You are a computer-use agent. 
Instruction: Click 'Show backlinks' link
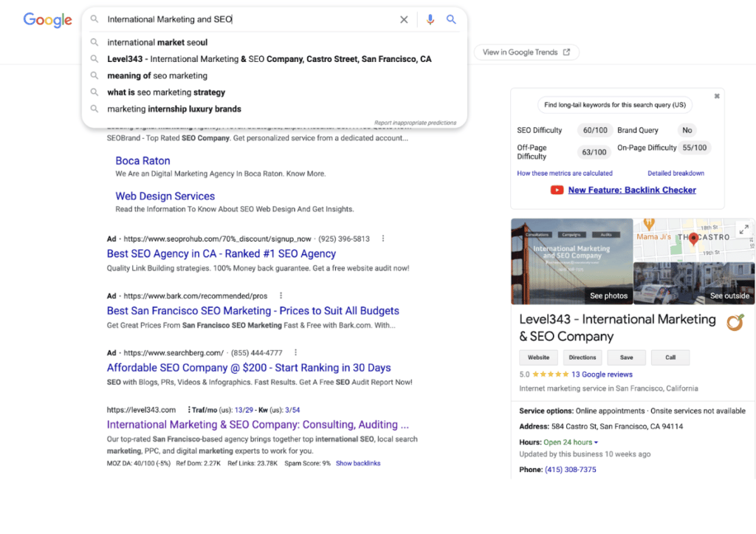tap(358, 463)
